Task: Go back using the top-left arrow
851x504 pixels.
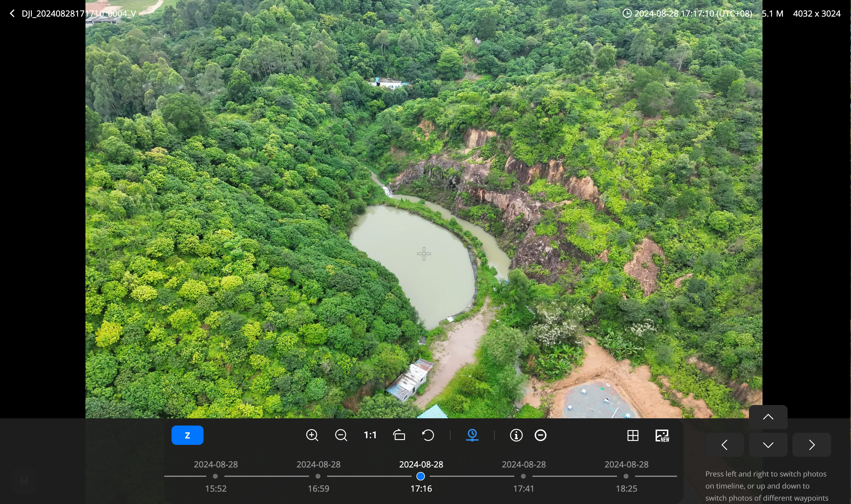Action: coord(12,14)
